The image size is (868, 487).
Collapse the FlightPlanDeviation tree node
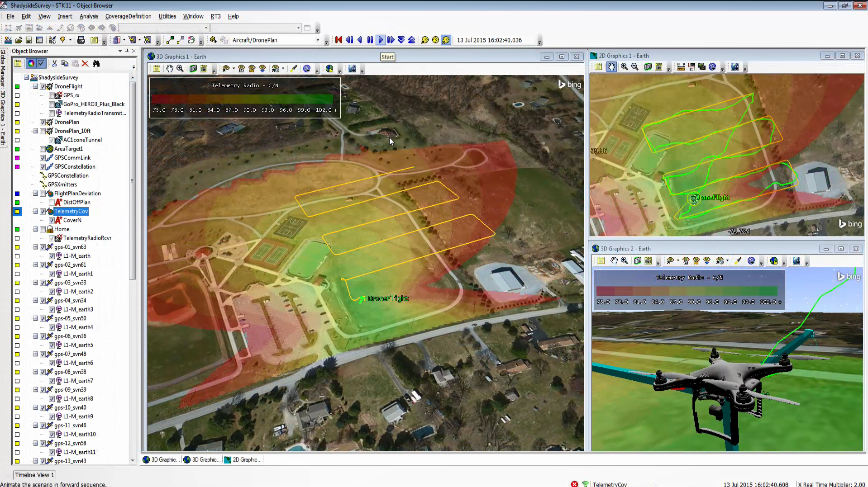tap(35, 194)
